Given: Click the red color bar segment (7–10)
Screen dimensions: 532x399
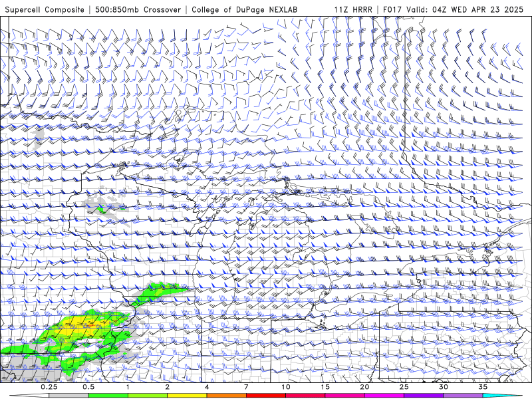Looking at the screenshot, I should (266, 396).
